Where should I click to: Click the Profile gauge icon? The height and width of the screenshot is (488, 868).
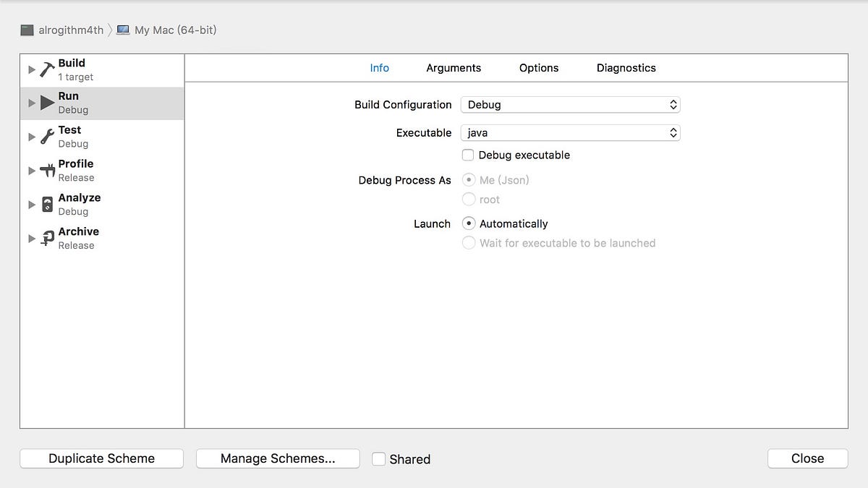click(x=47, y=170)
